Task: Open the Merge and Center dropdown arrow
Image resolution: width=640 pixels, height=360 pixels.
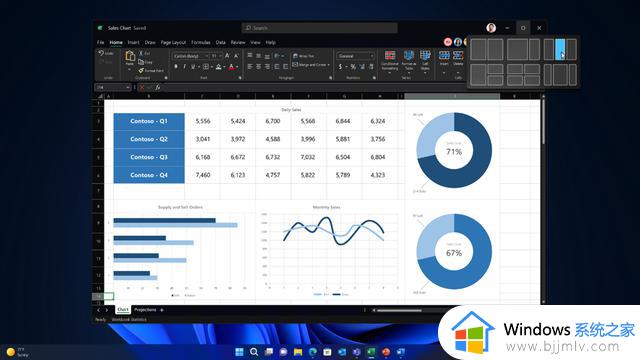Action: click(x=329, y=65)
